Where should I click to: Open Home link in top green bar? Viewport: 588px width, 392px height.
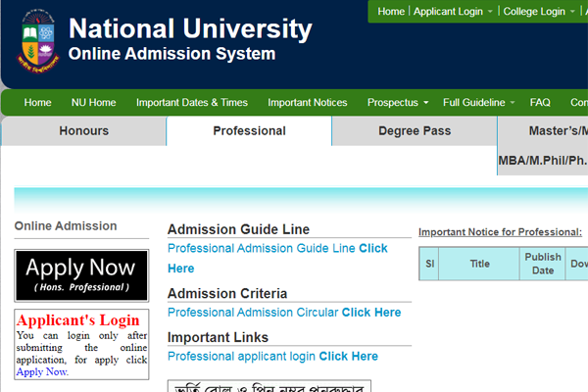[391, 12]
